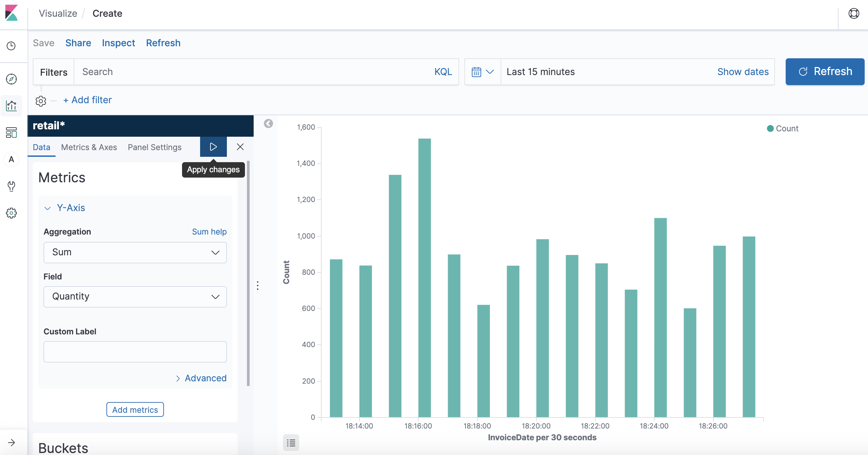Toggle the Count legend color dot

[x=770, y=129]
